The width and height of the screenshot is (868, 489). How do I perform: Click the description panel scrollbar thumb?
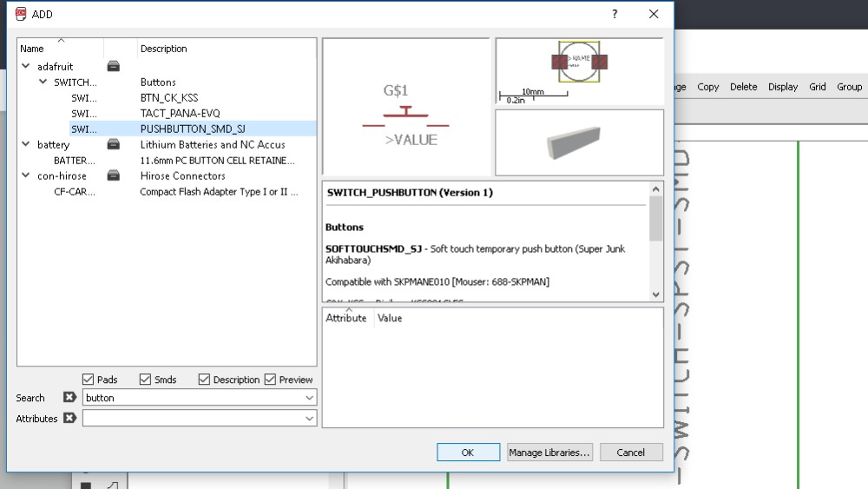click(x=656, y=218)
